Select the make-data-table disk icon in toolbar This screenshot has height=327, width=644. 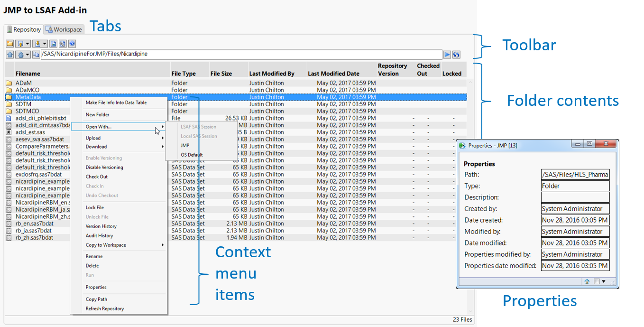[x=53, y=43]
